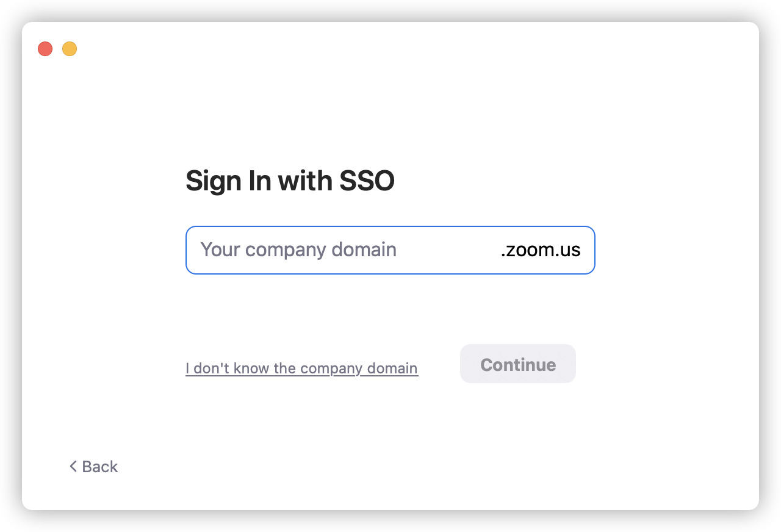Screen dimensions: 781x532
Task: Submit the SSO domain with Continue
Action: 518,364
